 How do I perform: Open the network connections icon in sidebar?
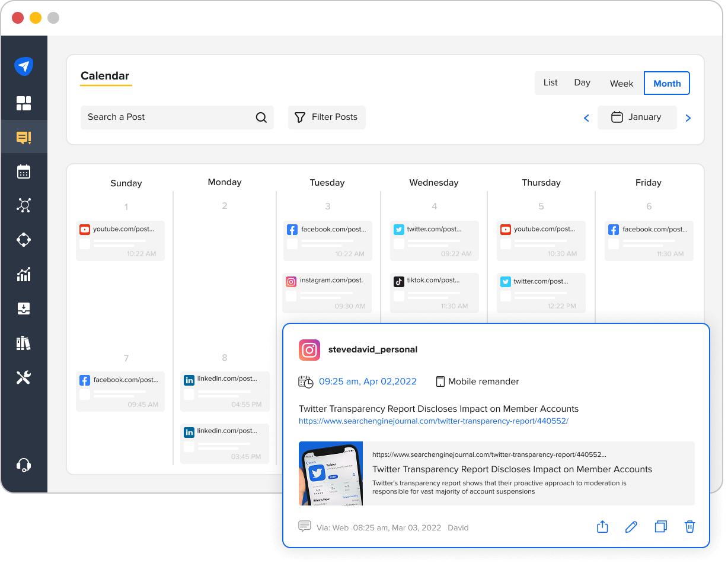(x=24, y=205)
